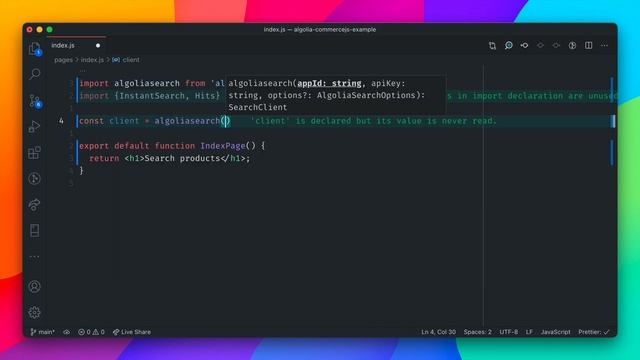Click line number 4 in the gutter

(x=61, y=121)
